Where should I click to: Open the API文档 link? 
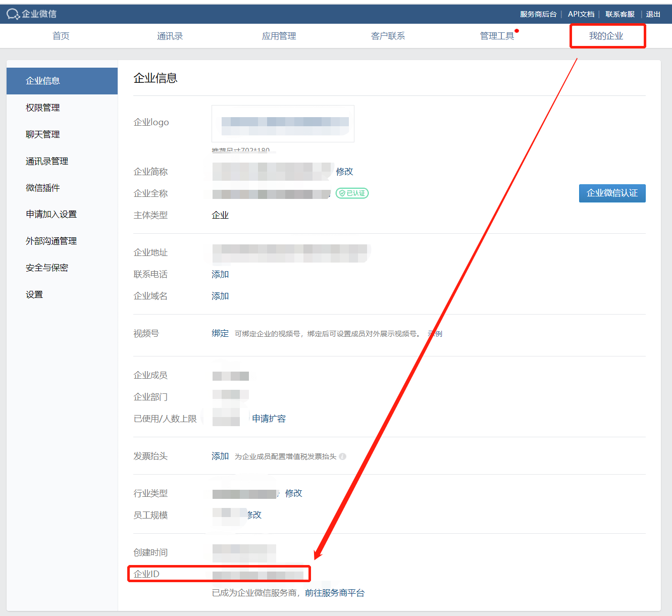click(x=581, y=14)
